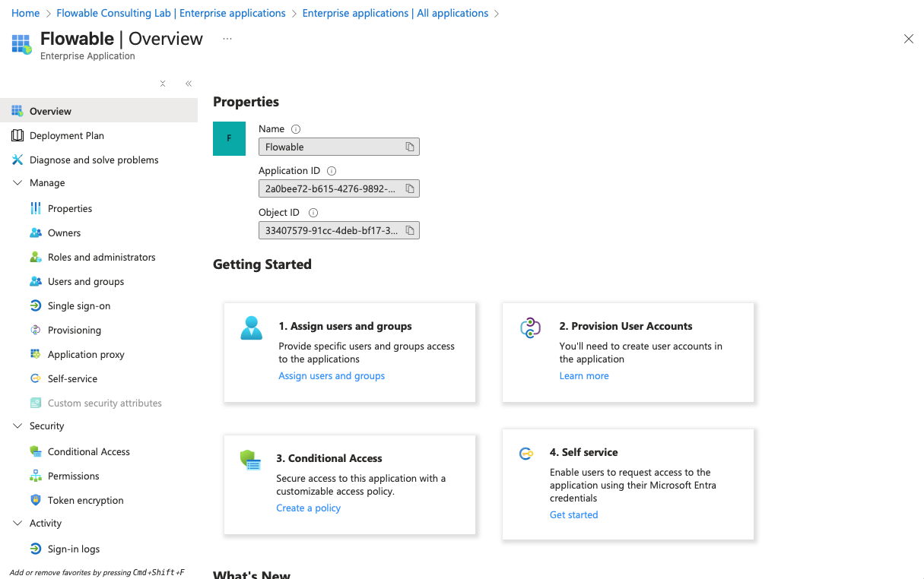Select Deployment Plan in sidebar

[67, 135]
